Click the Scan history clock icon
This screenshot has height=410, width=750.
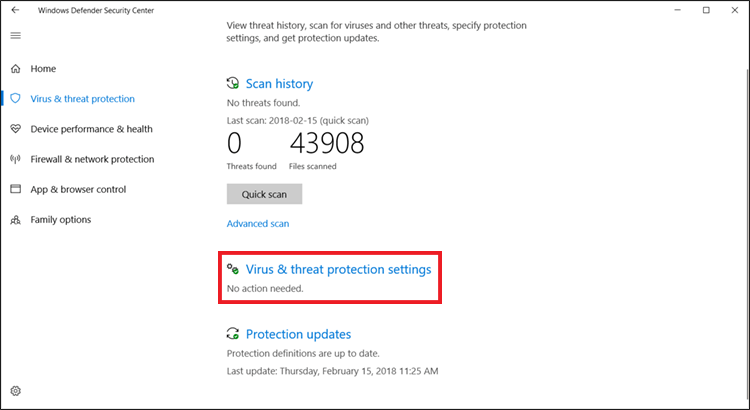pyautogui.click(x=233, y=84)
